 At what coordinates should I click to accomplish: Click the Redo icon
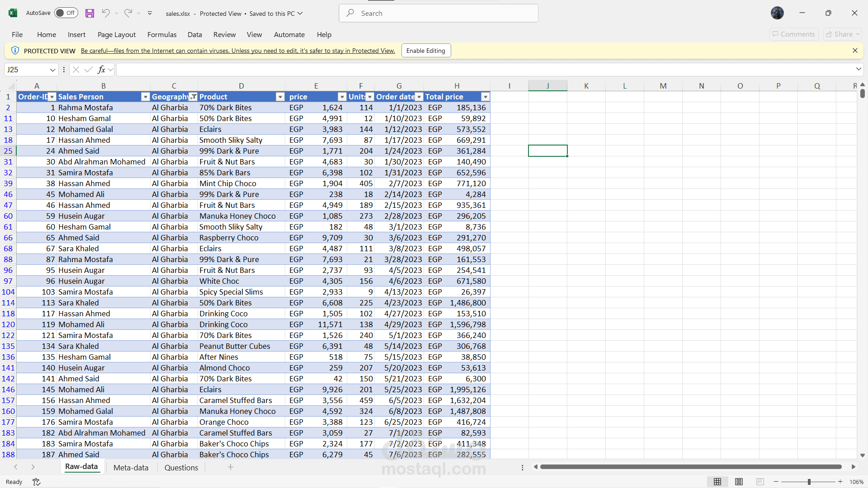[x=127, y=13]
